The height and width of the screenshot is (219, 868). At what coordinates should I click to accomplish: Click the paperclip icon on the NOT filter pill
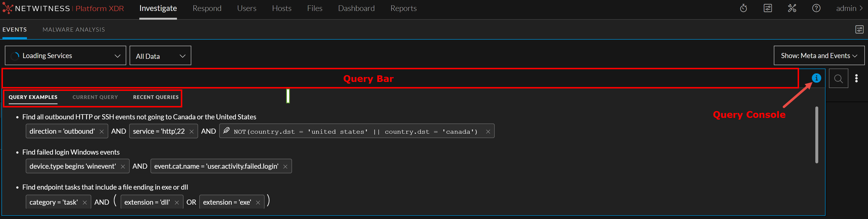226,131
